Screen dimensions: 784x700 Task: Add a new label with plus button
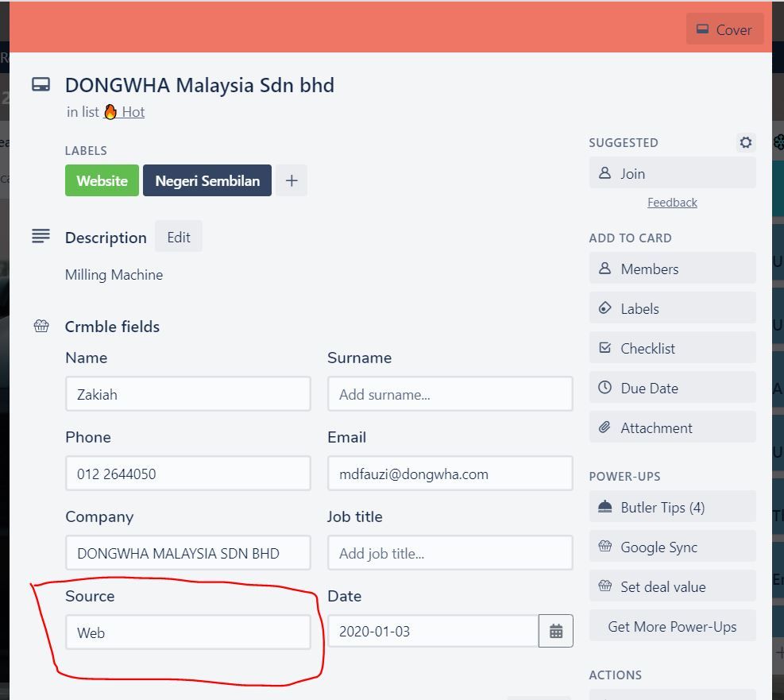pyautogui.click(x=292, y=180)
